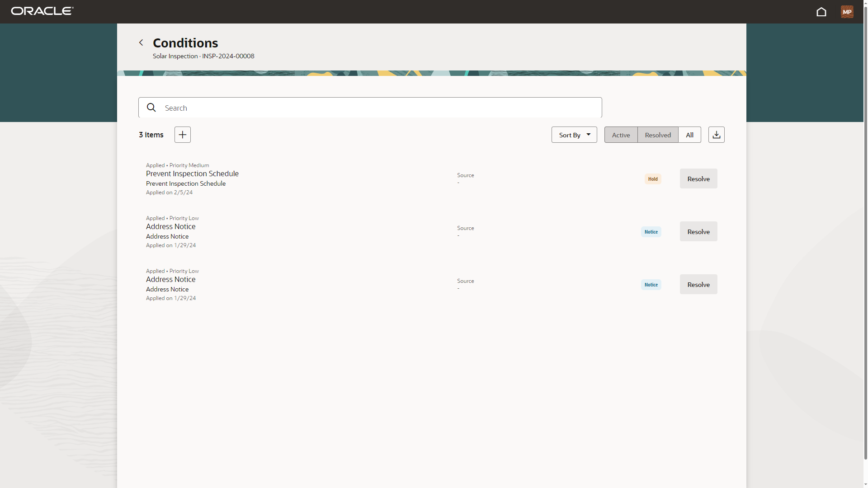Screen dimensions: 868x488
Task: Show All conditions
Action: (689, 135)
